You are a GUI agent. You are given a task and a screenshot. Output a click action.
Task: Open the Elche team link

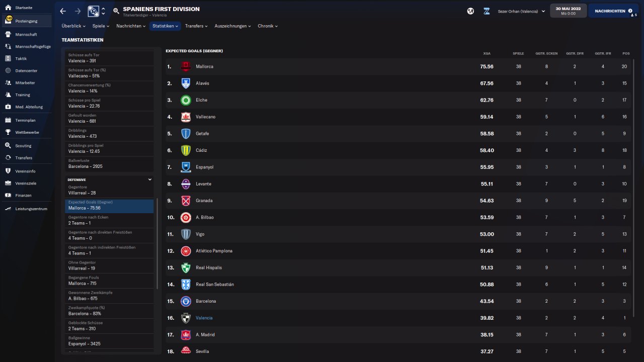pos(201,100)
